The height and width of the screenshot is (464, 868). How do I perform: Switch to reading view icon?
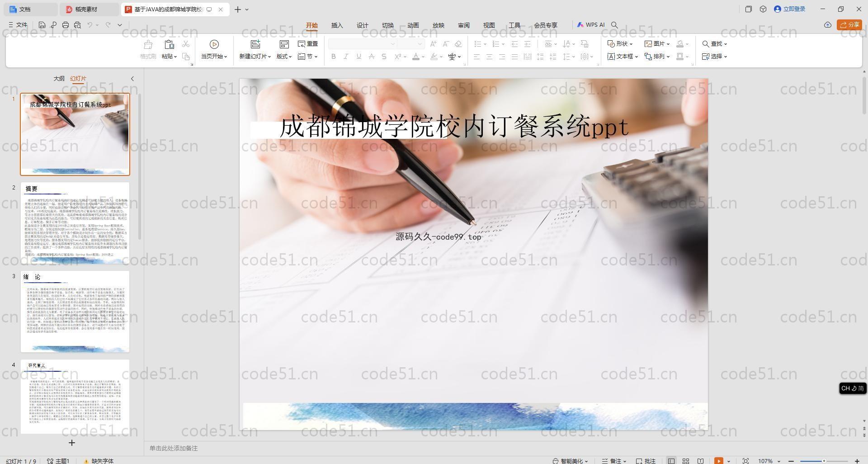coord(700,461)
